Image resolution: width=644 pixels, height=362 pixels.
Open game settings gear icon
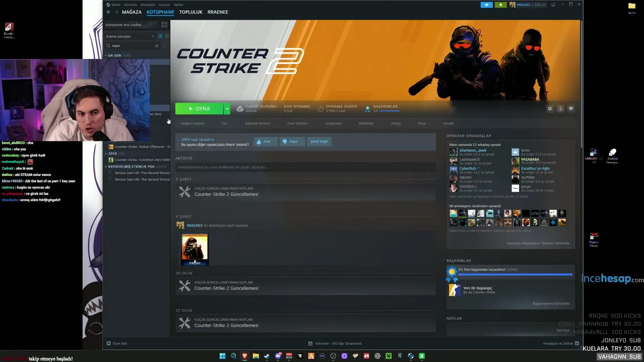[549, 109]
